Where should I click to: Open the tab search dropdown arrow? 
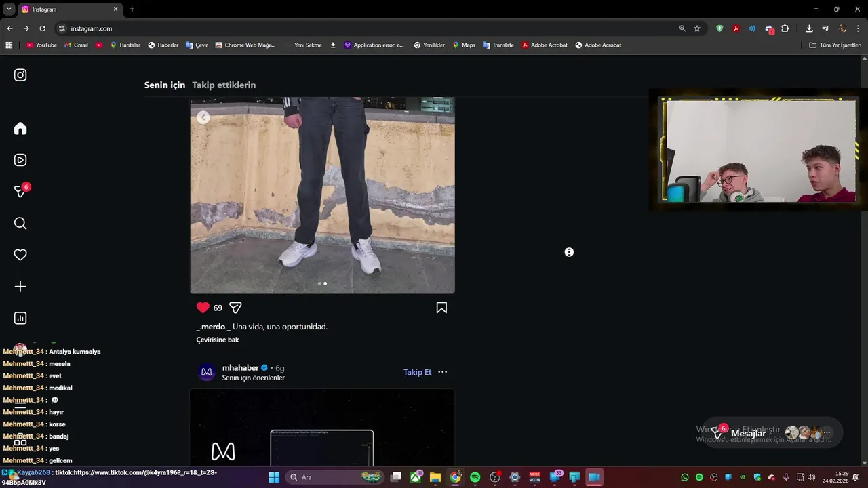(9, 9)
